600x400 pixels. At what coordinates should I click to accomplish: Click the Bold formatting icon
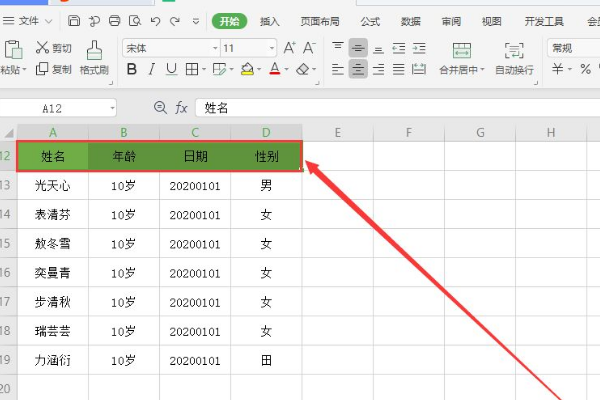130,69
